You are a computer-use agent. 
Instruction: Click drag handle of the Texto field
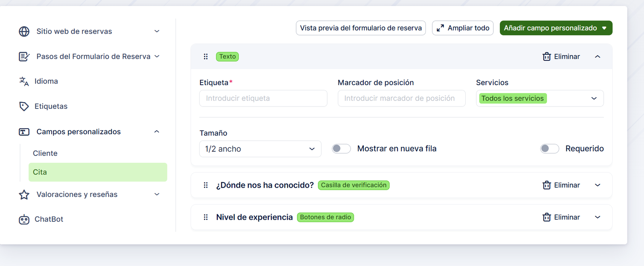coord(206,57)
